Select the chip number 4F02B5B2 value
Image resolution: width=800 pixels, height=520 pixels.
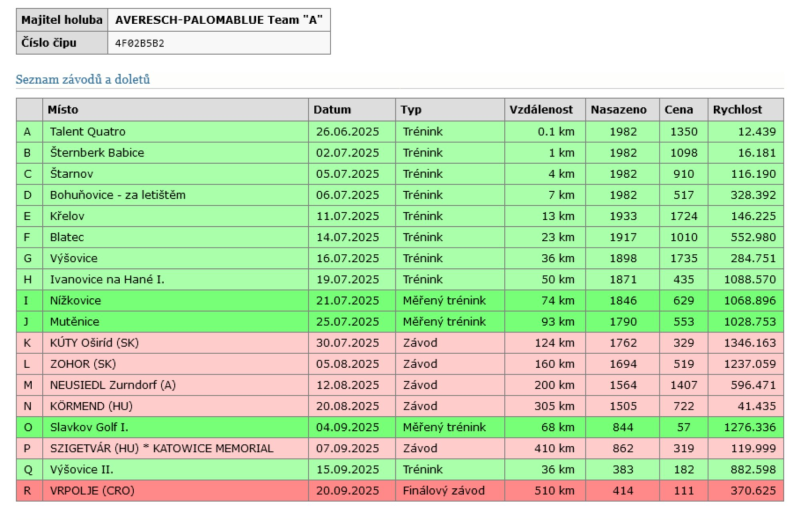click(140, 43)
